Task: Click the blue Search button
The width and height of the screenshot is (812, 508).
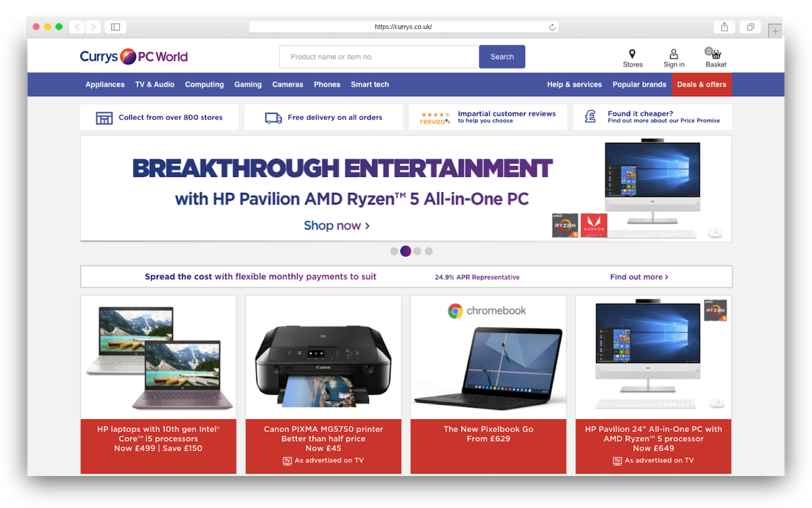Action: click(x=502, y=57)
